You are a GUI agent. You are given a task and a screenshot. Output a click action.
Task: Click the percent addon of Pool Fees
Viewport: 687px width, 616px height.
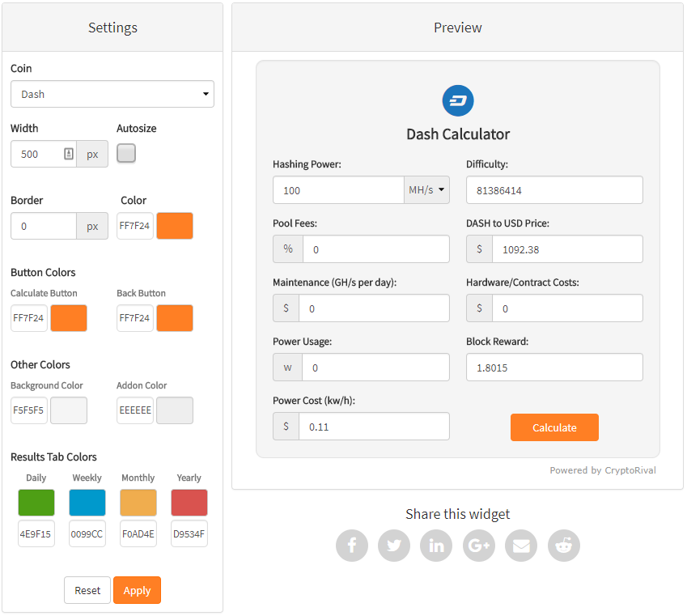288,249
